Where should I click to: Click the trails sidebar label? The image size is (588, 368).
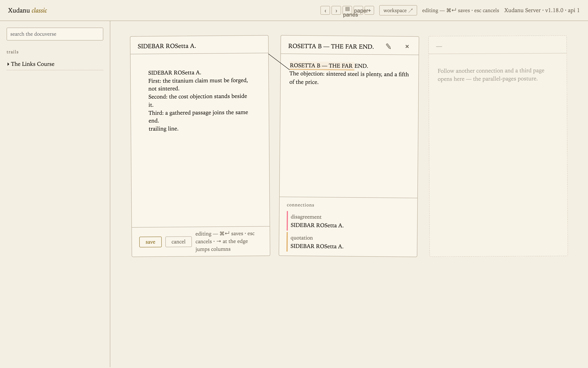click(13, 52)
